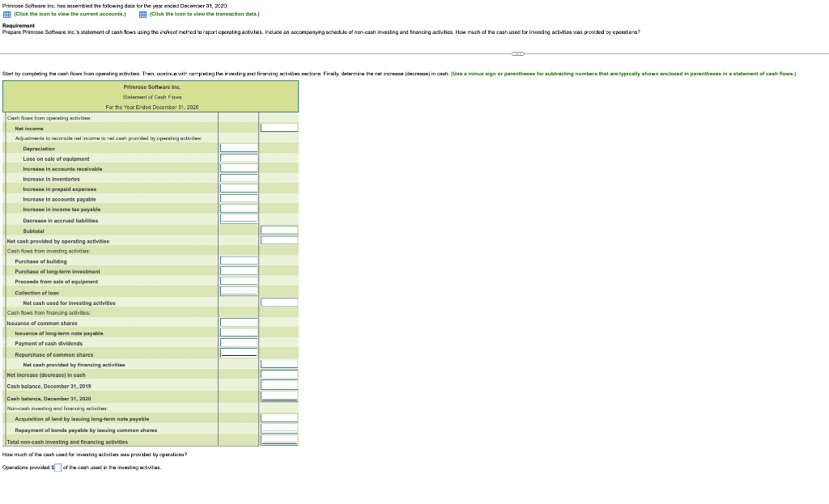Select the Decrease in accrued liabilities field
The height and width of the screenshot is (504, 829).
point(239,219)
